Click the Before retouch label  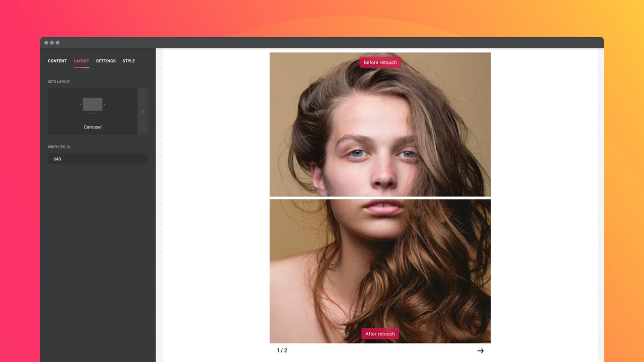380,62
